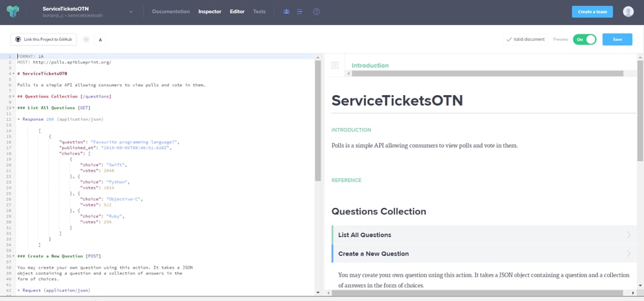Click the Questions Collection preview heading
Viewport: 644px width, 301px height.
pyautogui.click(x=378, y=212)
